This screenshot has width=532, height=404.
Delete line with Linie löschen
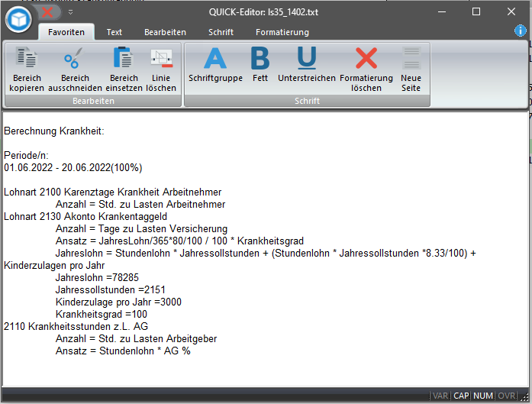coord(161,60)
